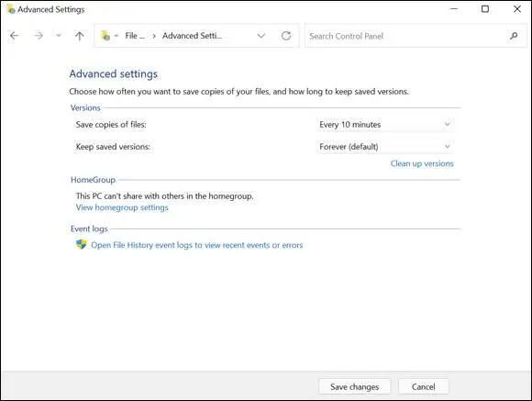Viewport: 532px width, 401px height.
Task: Click 'This PC can't share' homegroup text
Action: tap(164, 196)
